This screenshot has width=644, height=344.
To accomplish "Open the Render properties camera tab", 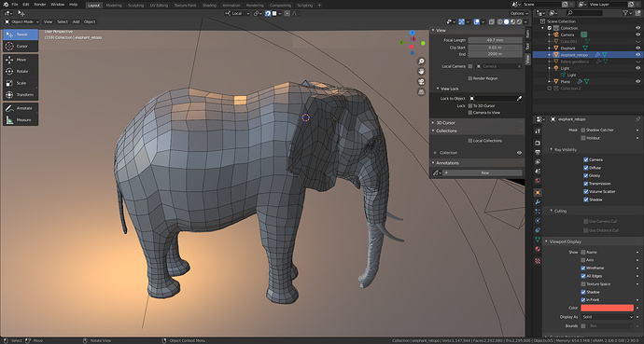I will pyautogui.click(x=538, y=143).
